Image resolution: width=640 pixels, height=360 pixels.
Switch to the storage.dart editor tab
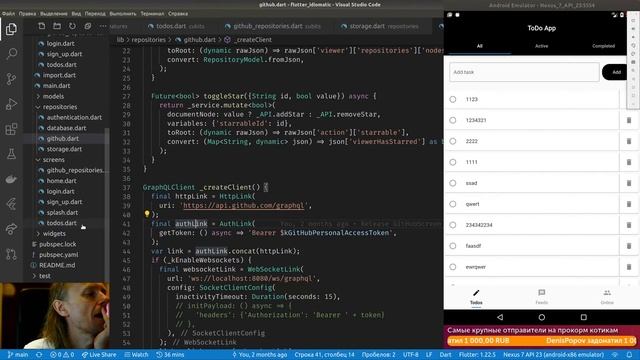coord(380,26)
